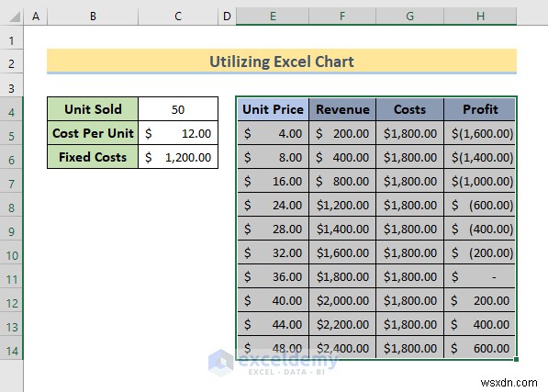Click the 'Utilizing Excel Chart' title cell
Screen dimensions: 548x392
tap(282, 62)
